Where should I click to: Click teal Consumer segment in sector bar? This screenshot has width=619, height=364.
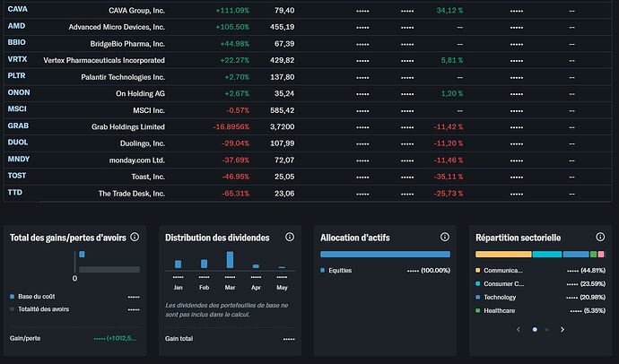click(x=547, y=255)
